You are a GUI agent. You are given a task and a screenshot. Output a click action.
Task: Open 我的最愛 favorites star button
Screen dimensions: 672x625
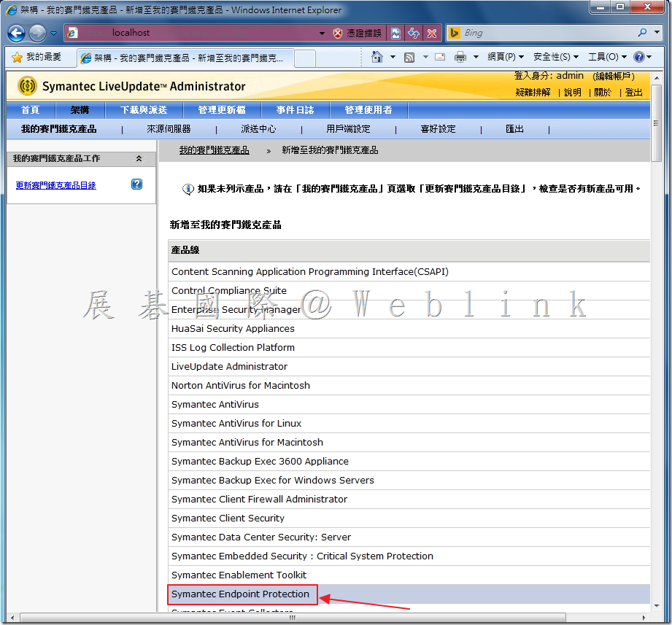(36, 57)
